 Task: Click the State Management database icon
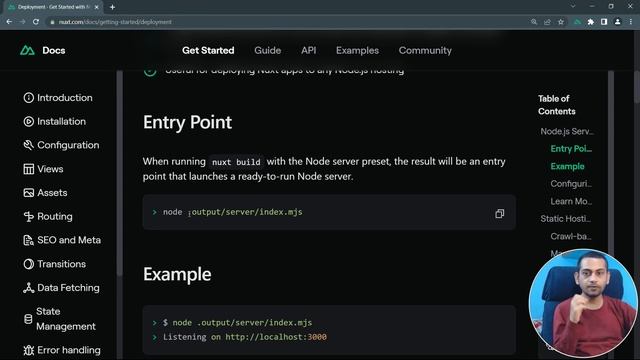28,319
